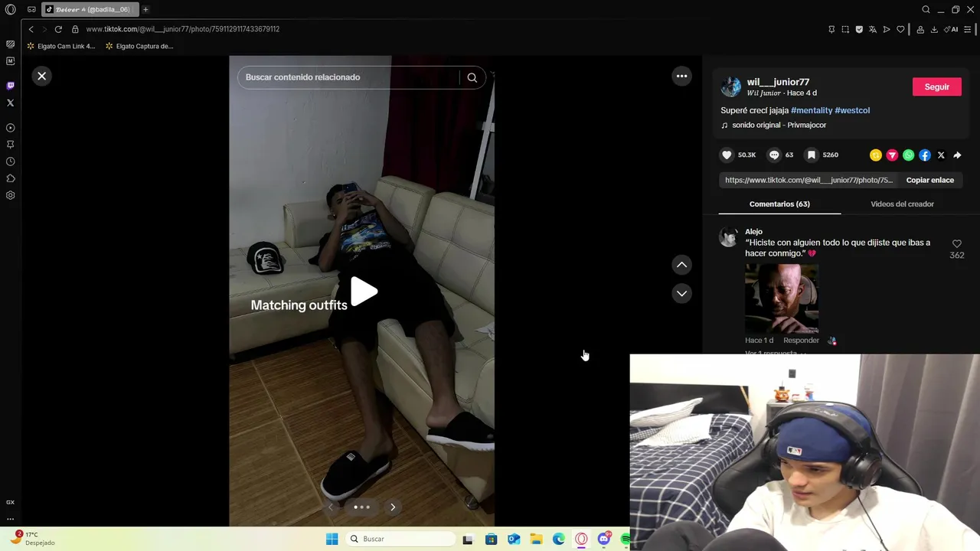Switch to 'Comentarios (63)' tab
980x551 pixels.
pos(779,204)
